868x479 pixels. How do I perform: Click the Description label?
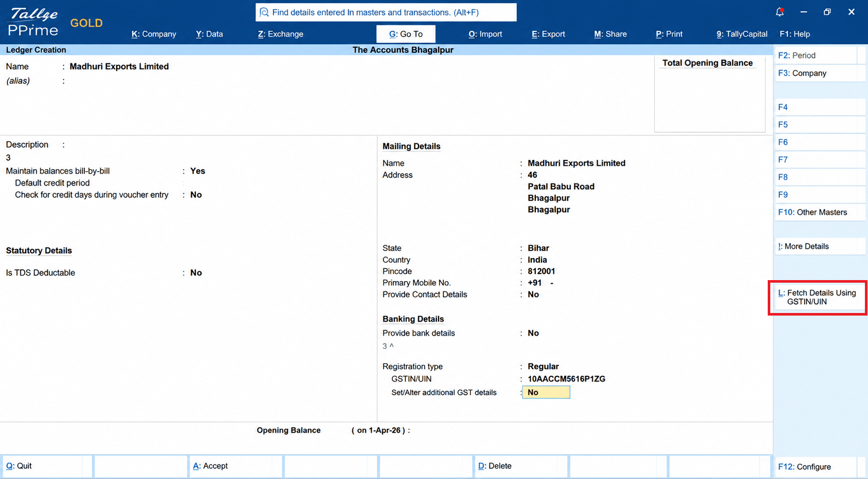click(x=27, y=145)
